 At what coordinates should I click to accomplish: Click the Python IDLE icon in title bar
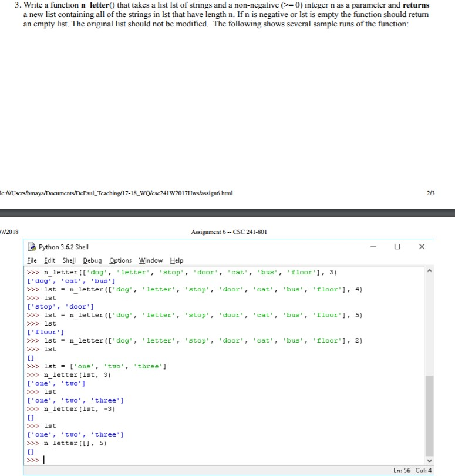(x=32, y=246)
